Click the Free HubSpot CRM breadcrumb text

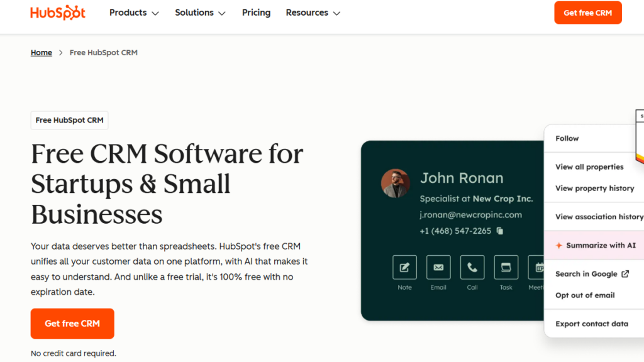(104, 53)
